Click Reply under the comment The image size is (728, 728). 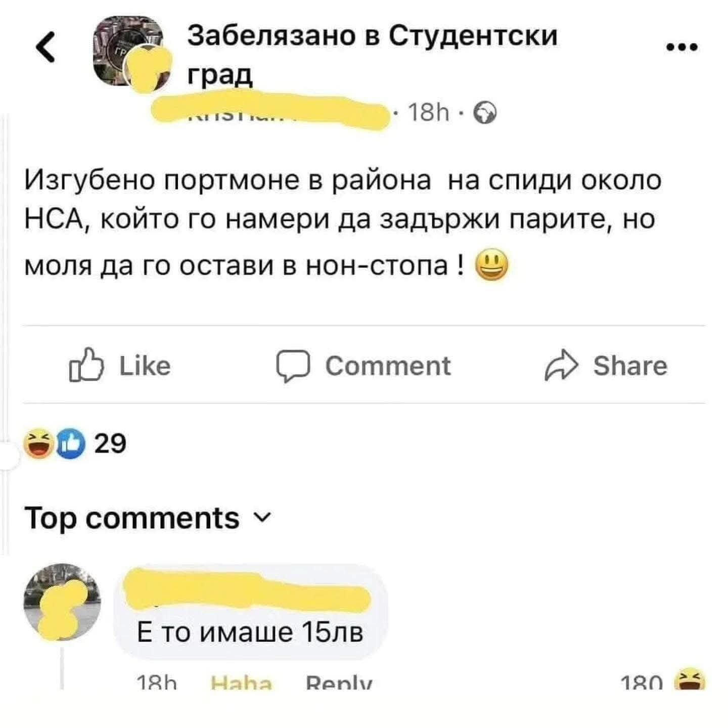(x=339, y=684)
